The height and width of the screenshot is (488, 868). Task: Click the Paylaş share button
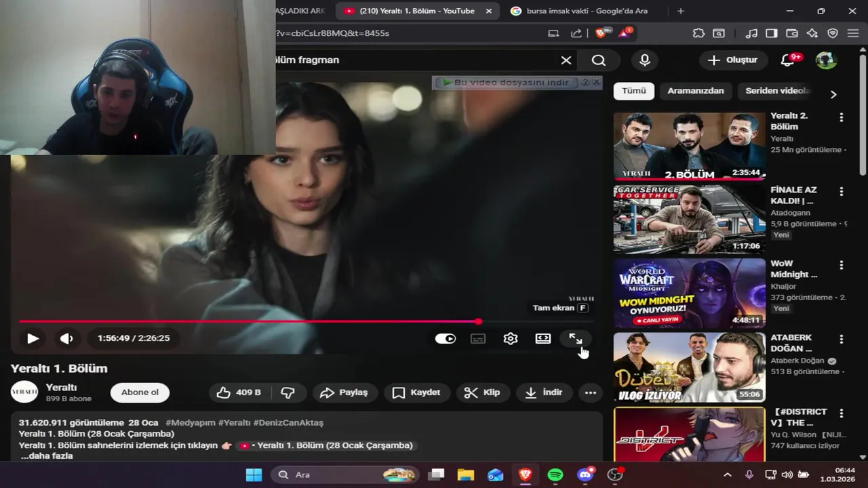click(344, 392)
